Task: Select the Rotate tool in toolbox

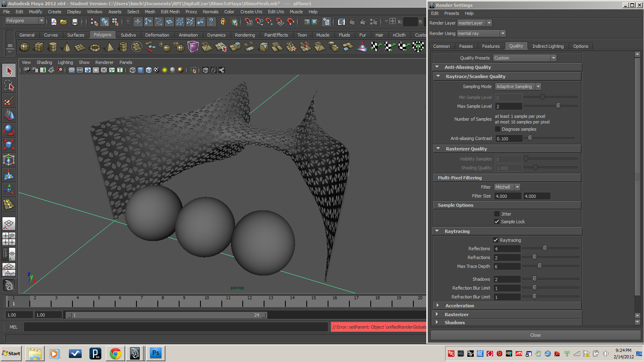Action: 8,130
